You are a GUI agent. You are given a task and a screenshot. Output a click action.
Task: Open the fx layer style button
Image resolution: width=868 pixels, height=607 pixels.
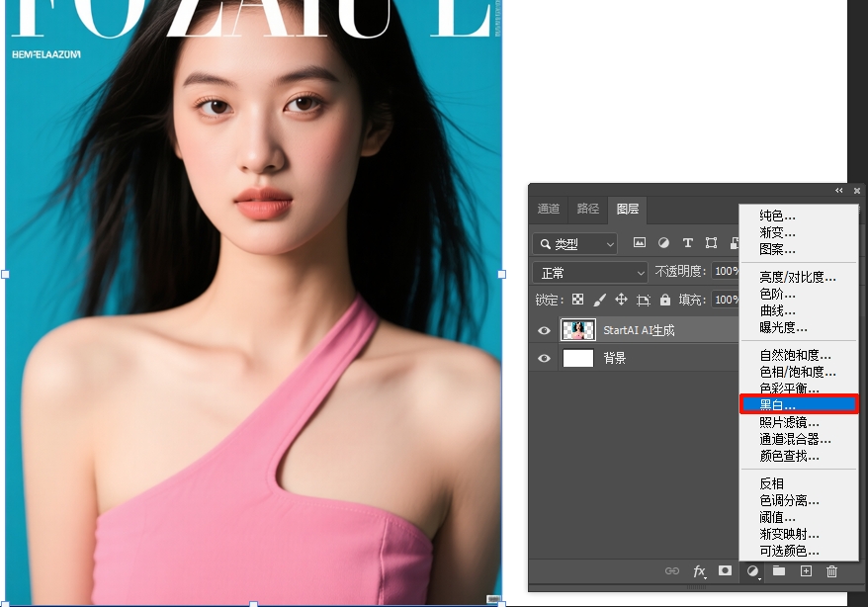click(700, 571)
